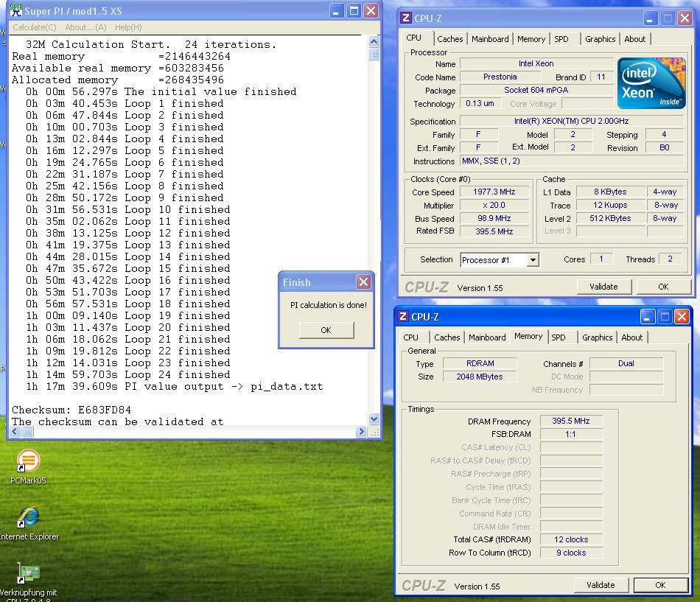Click the Super PI horizontal scrollbar thumb
The width and height of the screenshot is (700, 602).
(27, 431)
